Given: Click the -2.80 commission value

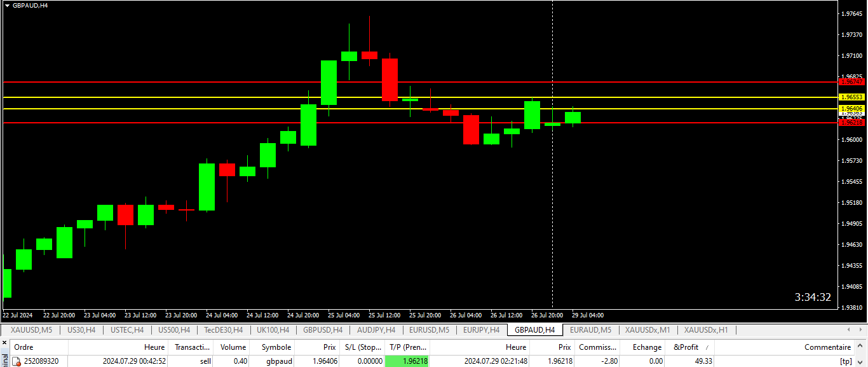Looking at the screenshot, I should pyautogui.click(x=609, y=361).
